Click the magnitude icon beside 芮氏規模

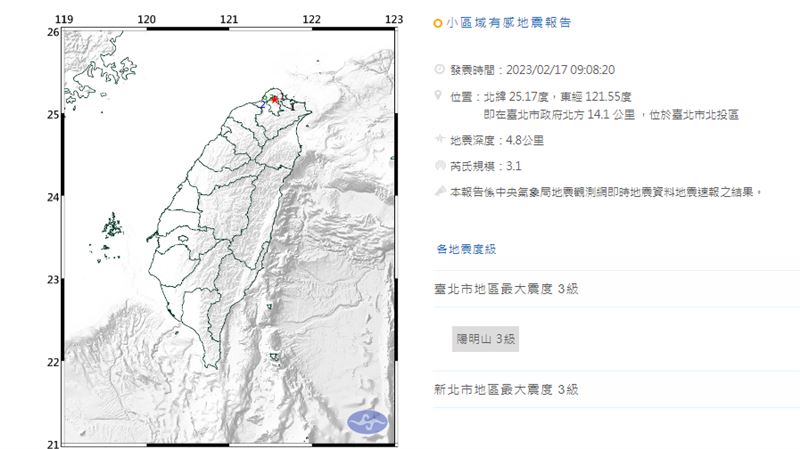pyautogui.click(x=439, y=165)
